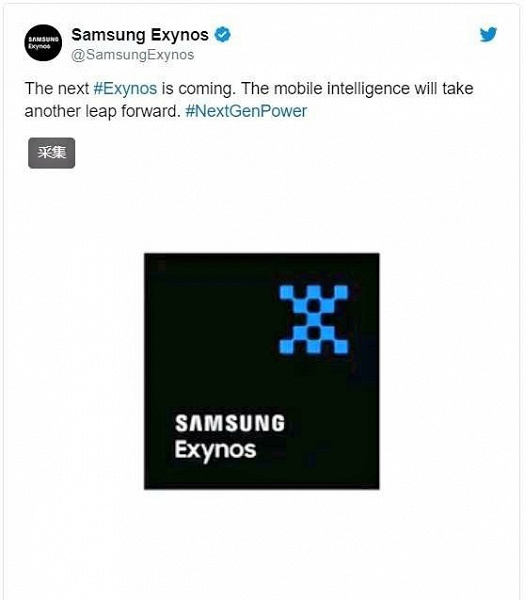
Task: Click the words "is coming." in the tweet
Action: pos(197,89)
